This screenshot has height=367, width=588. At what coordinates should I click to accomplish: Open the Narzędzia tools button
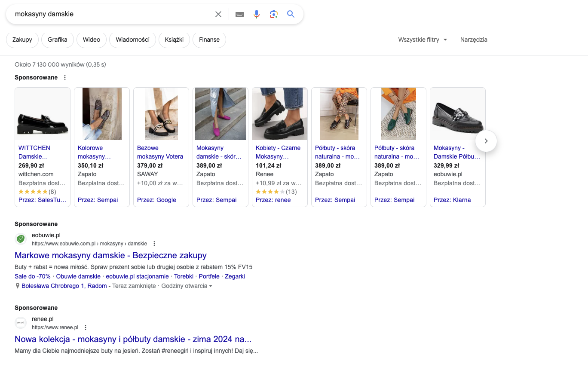click(474, 40)
